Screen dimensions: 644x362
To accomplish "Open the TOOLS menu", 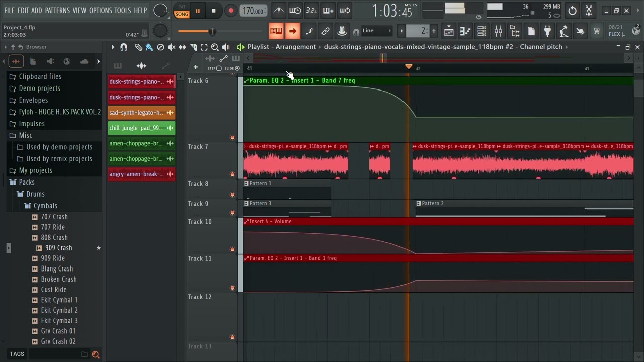I will coord(122,10).
